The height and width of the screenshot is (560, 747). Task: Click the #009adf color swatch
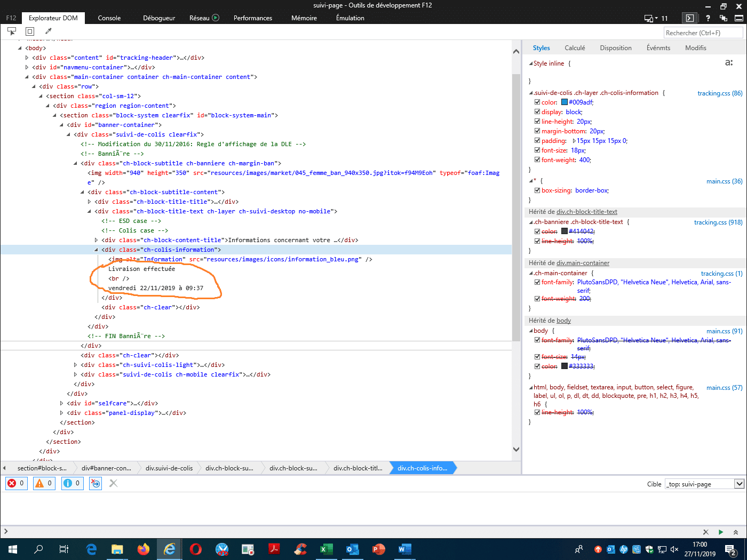(x=565, y=102)
